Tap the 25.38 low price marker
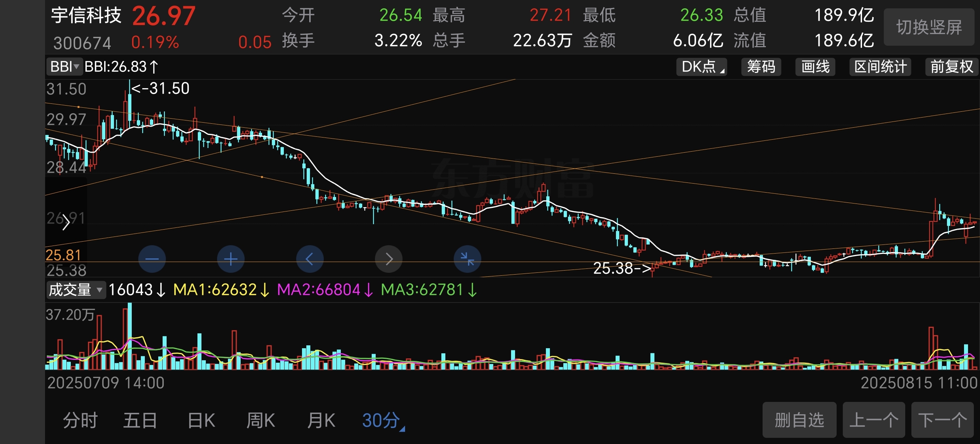This screenshot has width=980, height=444. point(622,268)
